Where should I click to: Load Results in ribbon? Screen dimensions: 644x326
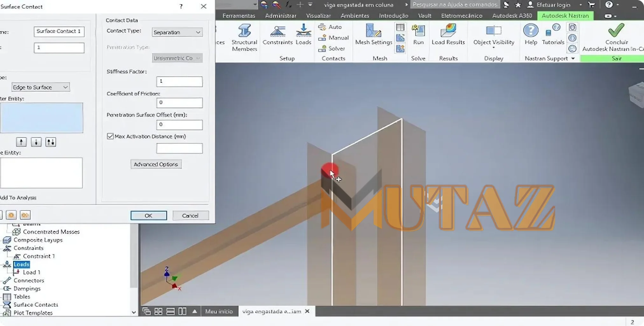coord(448,34)
